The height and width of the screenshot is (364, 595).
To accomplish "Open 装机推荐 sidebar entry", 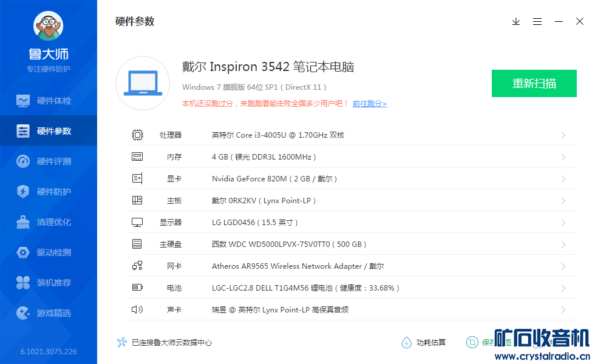I will coord(49,283).
